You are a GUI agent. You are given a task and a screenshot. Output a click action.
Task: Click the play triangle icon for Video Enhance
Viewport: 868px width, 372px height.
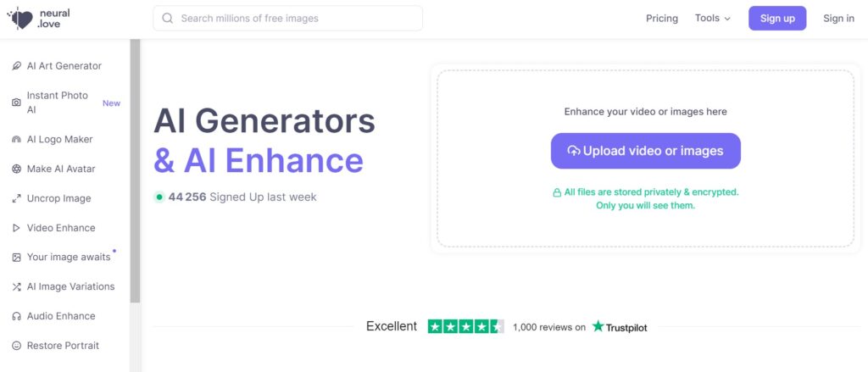(17, 227)
